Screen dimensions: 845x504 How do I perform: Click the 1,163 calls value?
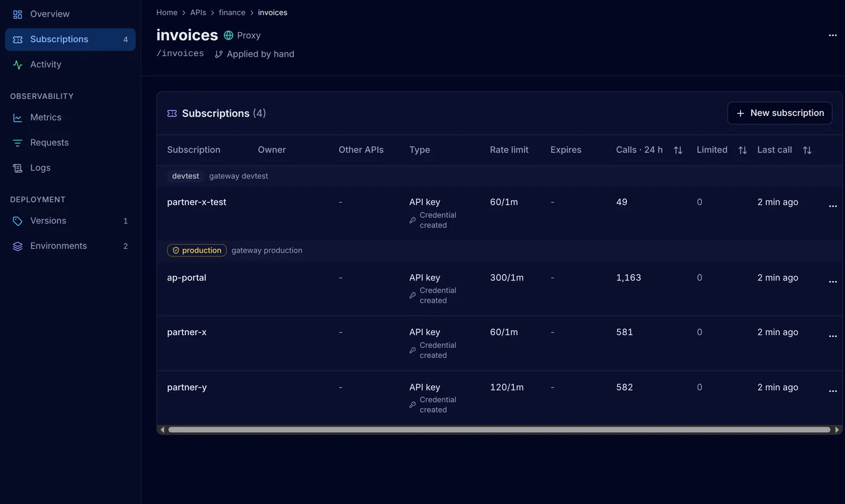coord(629,278)
